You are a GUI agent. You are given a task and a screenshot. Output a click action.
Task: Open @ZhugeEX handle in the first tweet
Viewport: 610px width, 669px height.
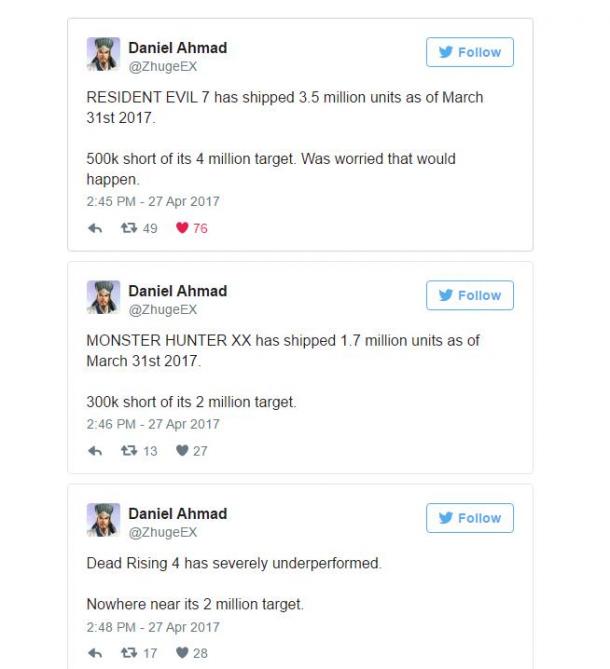click(163, 67)
